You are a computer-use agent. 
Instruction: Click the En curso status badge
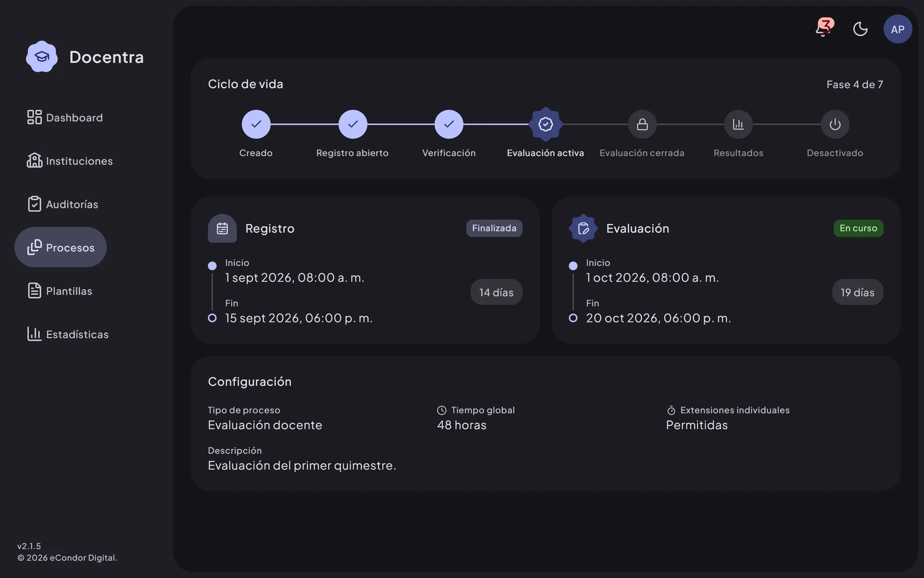[858, 228]
